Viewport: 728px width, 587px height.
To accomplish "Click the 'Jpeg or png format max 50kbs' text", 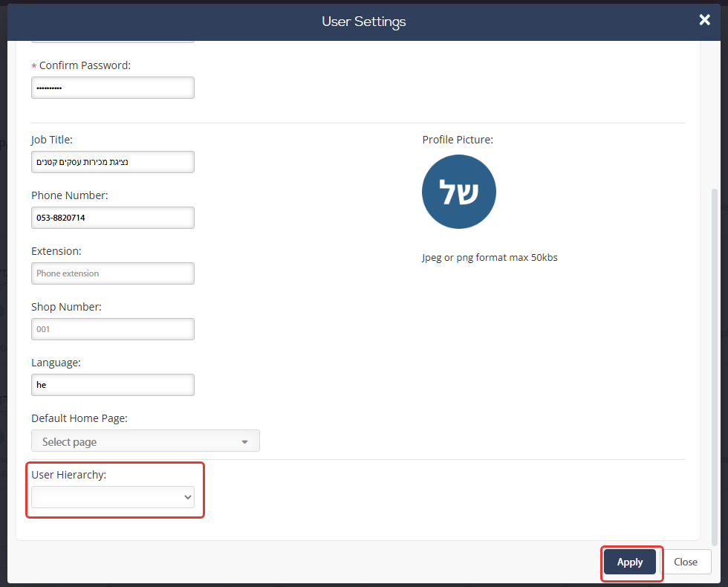I will click(490, 257).
